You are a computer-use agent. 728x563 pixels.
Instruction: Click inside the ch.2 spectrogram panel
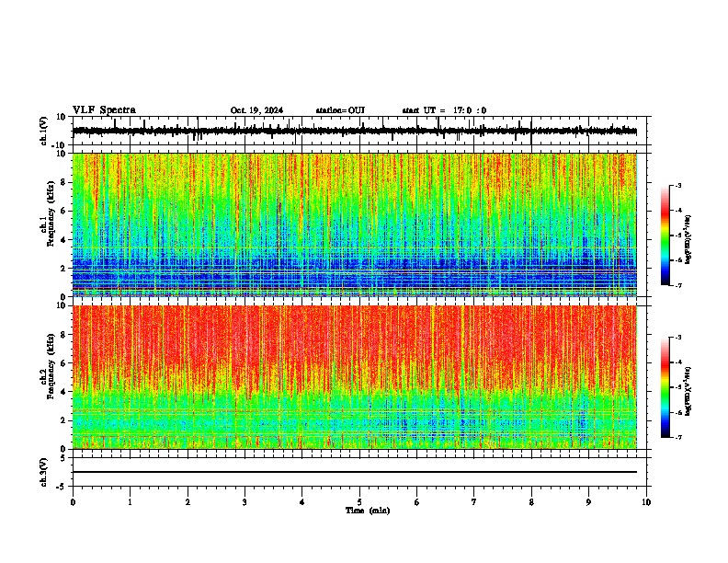[355, 377]
